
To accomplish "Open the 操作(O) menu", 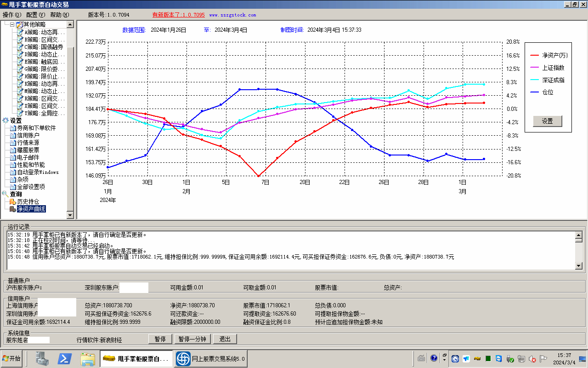I will click(12, 15).
